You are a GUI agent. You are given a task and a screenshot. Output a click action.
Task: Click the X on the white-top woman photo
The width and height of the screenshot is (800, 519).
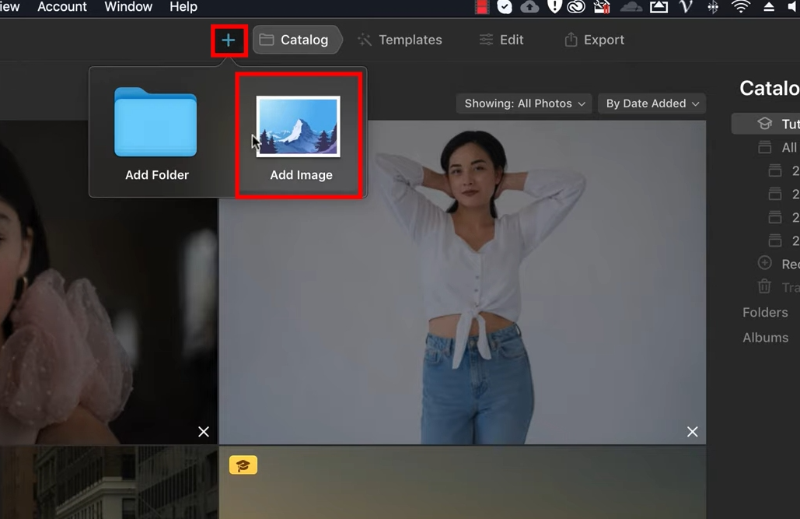(x=692, y=432)
